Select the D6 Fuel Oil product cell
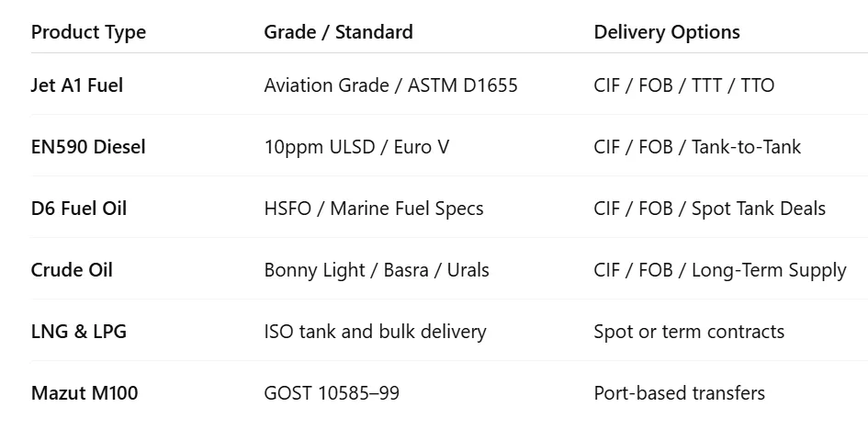This screenshot has height=441, width=868. (x=79, y=209)
